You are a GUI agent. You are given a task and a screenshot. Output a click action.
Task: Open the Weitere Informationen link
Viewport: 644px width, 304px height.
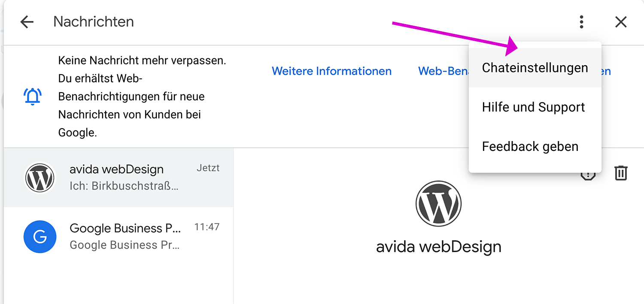click(331, 71)
